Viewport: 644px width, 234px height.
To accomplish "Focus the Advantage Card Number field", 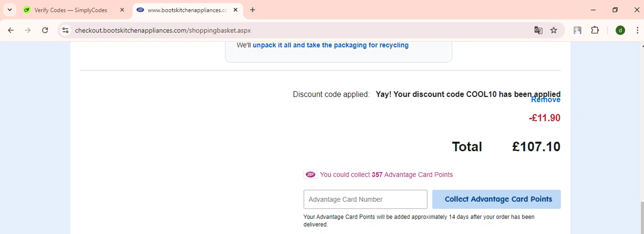I will [365, 199].
